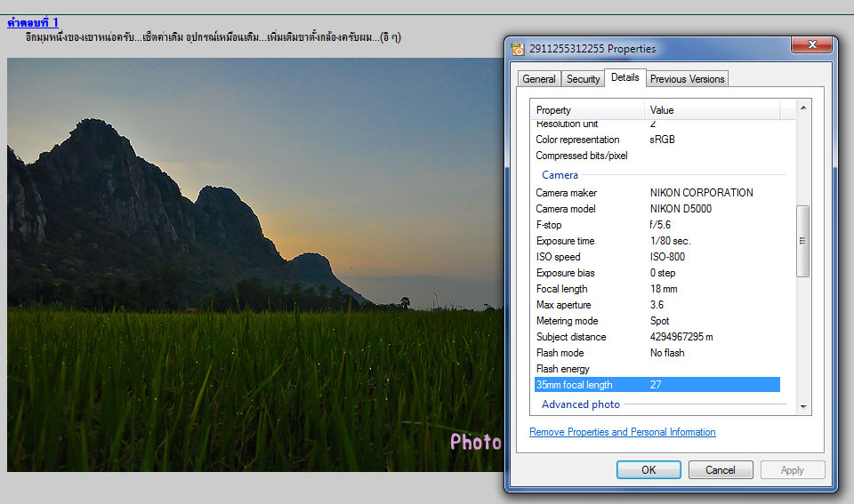Close the Properties dialog window
854x504 pixels.
810,44
